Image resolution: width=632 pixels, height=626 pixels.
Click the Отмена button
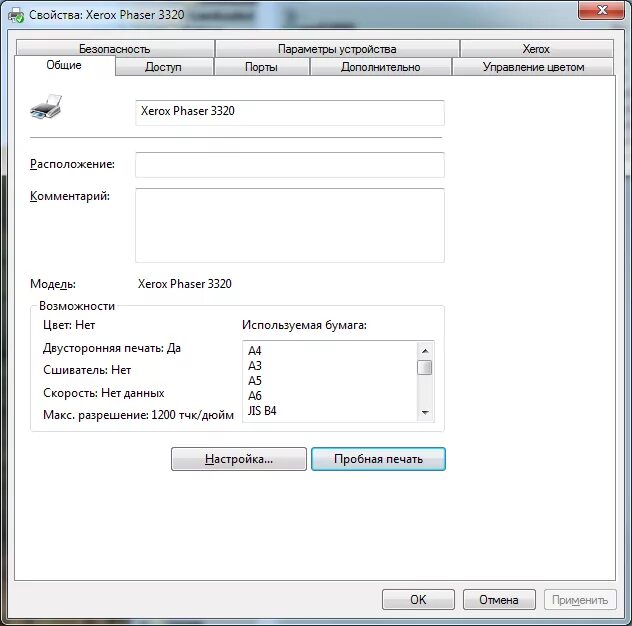coord(499,599)
